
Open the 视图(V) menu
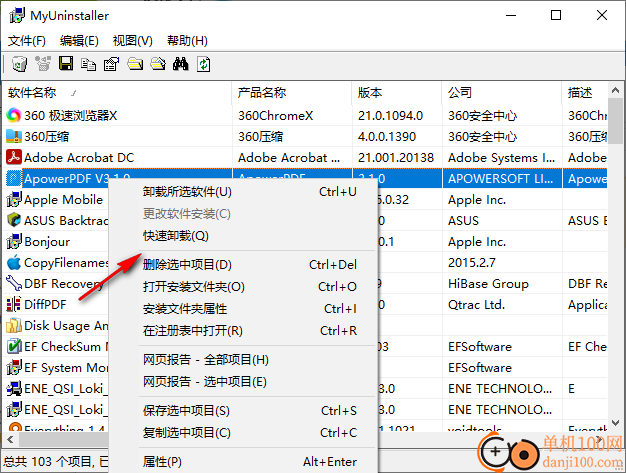tap(133, 41)
